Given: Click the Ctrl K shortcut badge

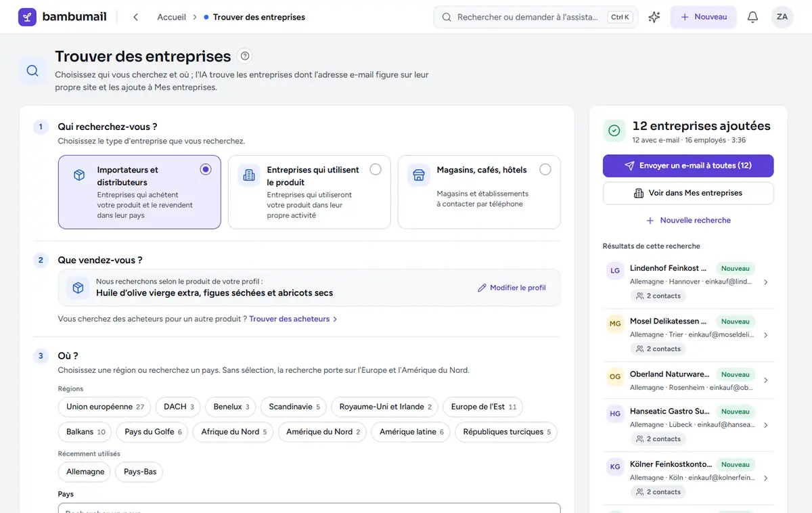Looking at the screenshot, I should point(621,18).
